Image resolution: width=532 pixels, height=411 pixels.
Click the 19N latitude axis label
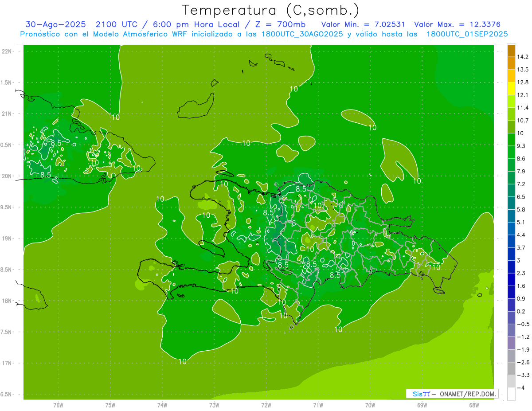(8, 238)
